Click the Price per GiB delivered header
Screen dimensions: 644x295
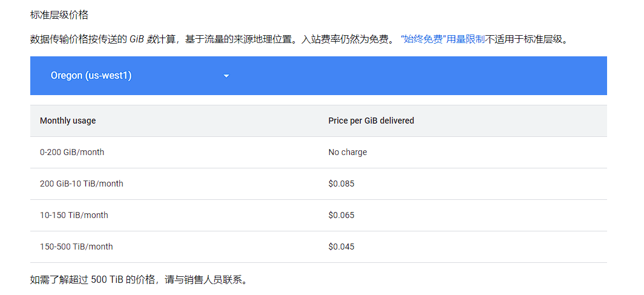click(371, 121)
